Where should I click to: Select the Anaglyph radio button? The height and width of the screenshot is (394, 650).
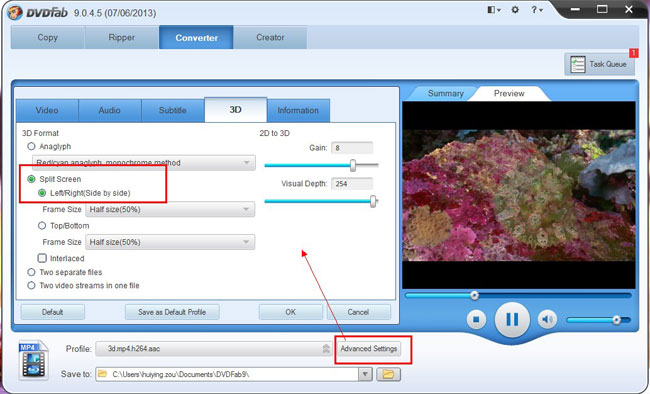tap(31, 146)
